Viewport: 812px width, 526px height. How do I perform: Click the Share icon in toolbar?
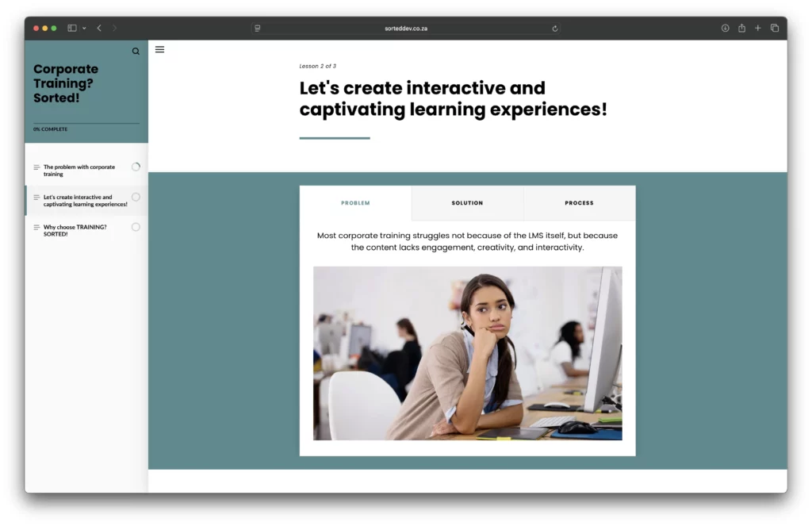[741, 29]
